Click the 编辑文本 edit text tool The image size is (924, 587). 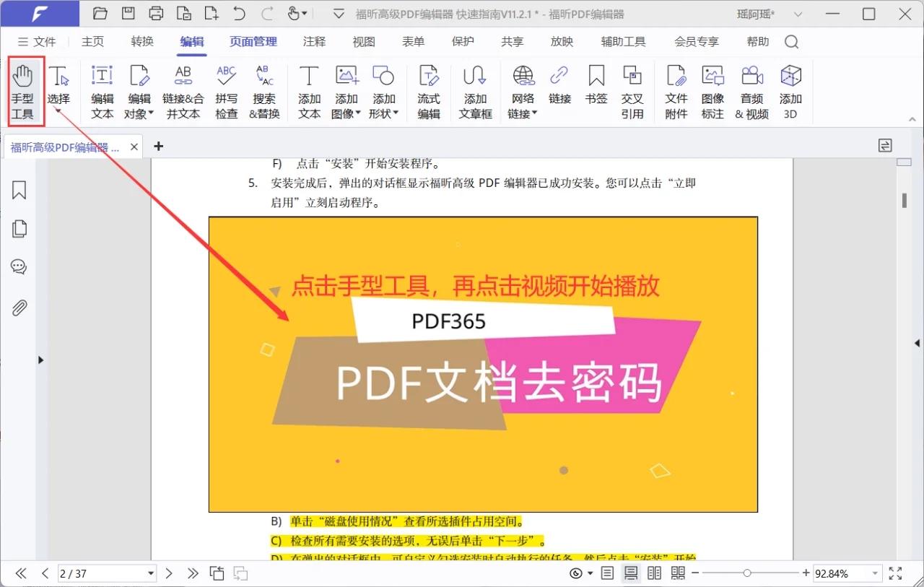[103, 92]
